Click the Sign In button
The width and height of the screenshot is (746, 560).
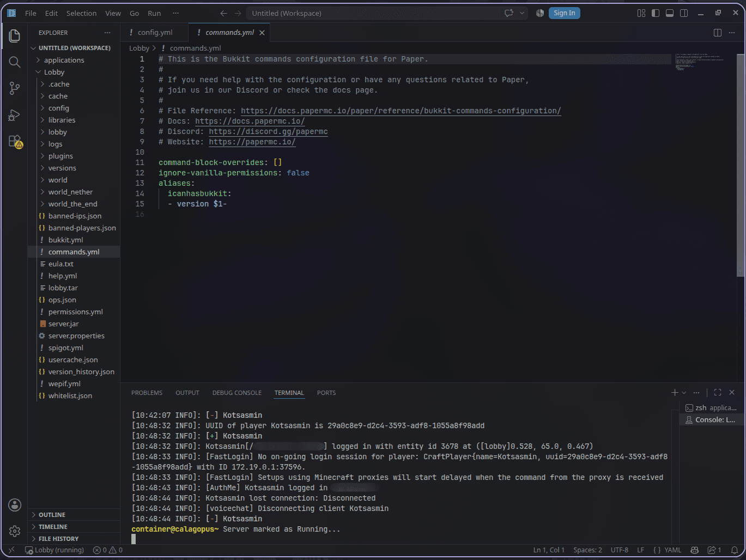564,13
